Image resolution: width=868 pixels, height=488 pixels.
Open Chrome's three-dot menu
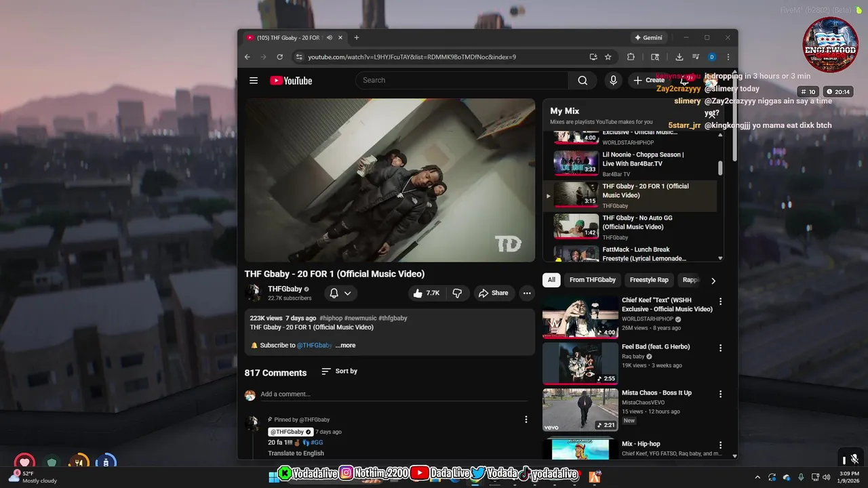point(728,57)
